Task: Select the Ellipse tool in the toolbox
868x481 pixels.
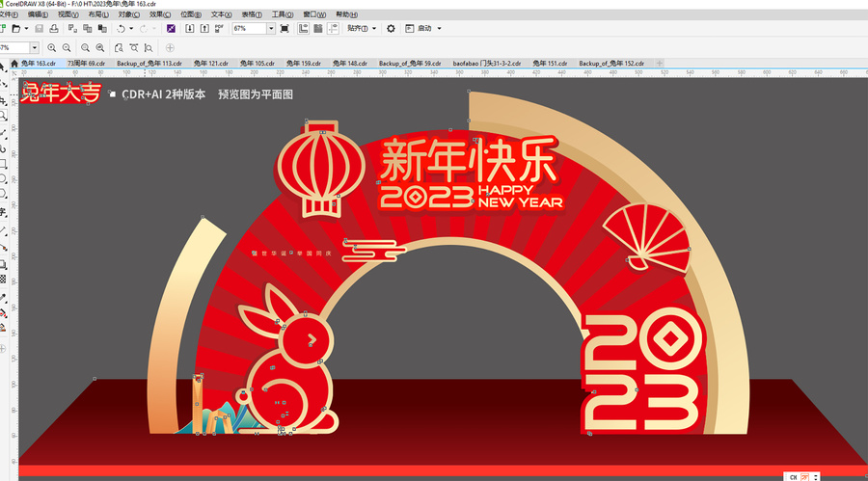Action: [3, 178]
